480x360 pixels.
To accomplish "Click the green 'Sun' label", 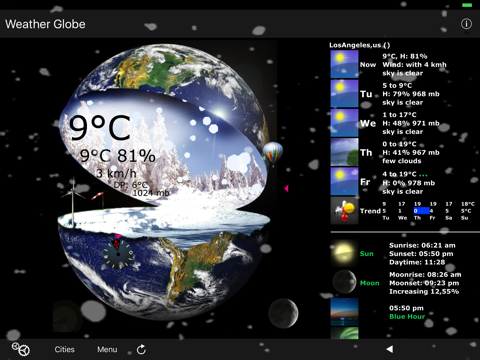I will pos(367,254).
